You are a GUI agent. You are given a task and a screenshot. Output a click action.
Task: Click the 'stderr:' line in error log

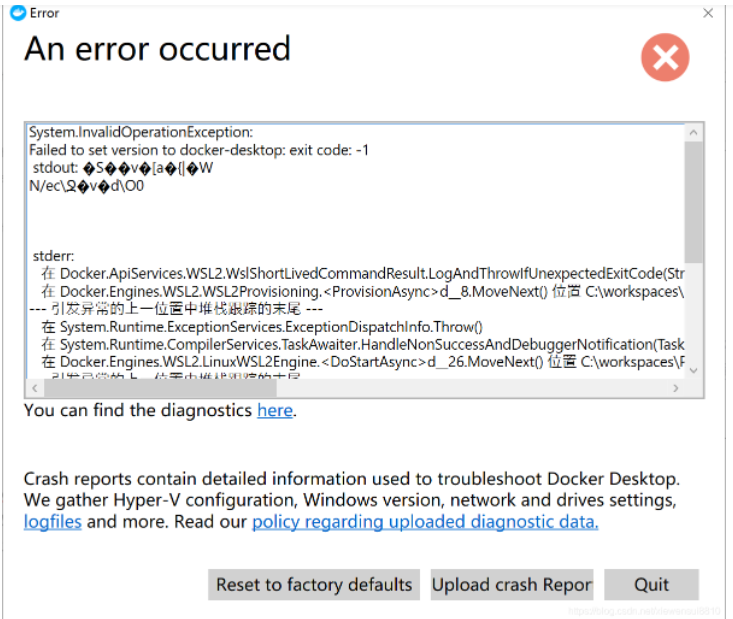point(53,256)
